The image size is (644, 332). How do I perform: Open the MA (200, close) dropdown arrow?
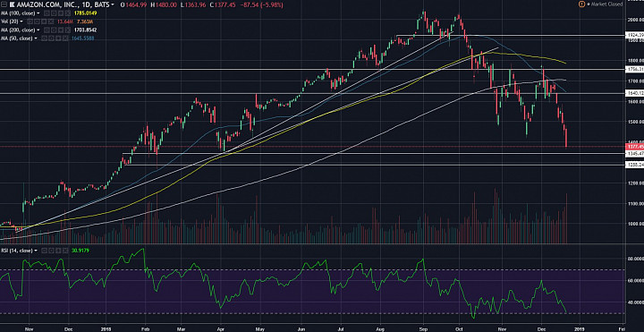(x=38, y=30)
